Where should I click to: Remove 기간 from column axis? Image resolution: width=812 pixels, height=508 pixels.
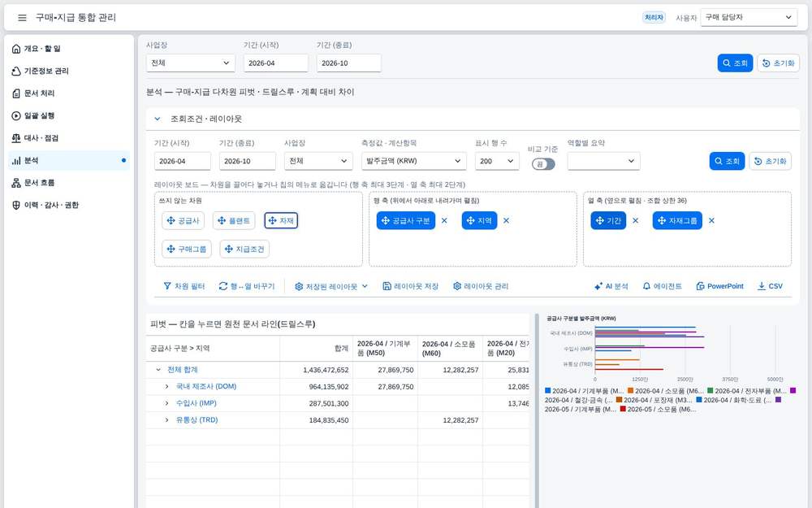(636, 220)
